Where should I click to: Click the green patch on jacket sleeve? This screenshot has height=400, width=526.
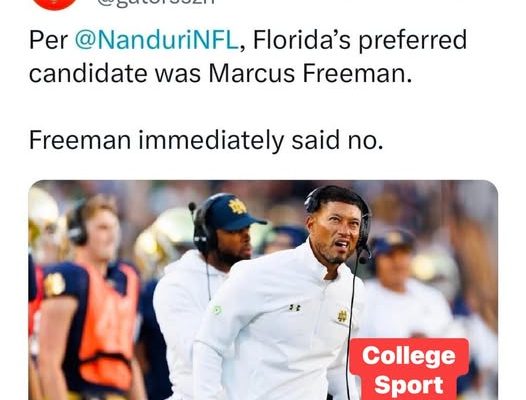pyautogui.click(x=217, y=310)
